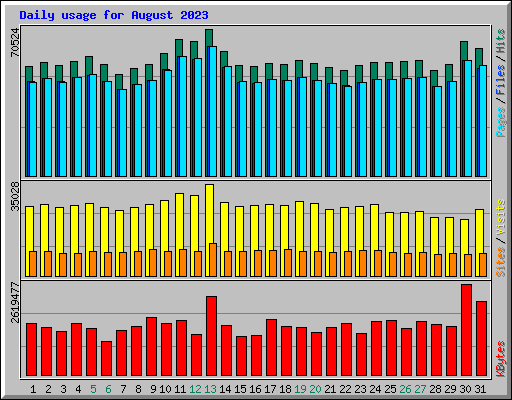Click the orange Sites bar for day 13
Screen dimensions: 512x400
213,260
